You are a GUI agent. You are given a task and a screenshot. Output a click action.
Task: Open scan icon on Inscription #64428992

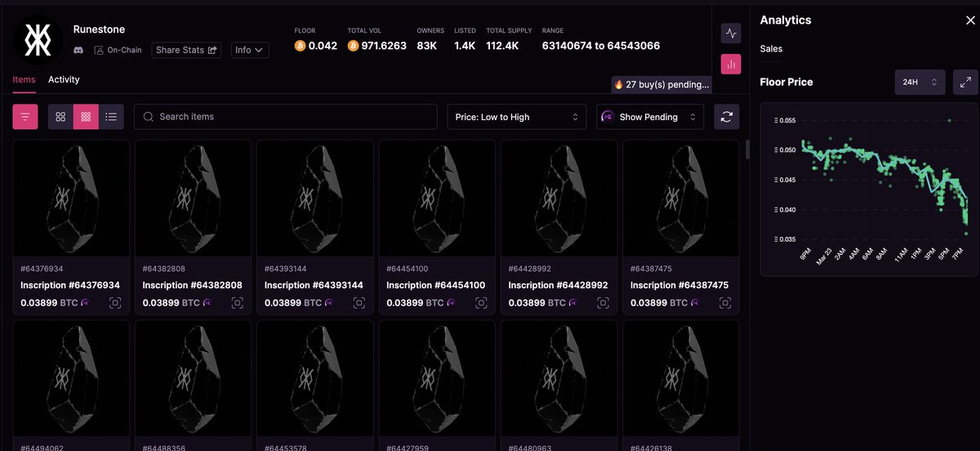604,303
